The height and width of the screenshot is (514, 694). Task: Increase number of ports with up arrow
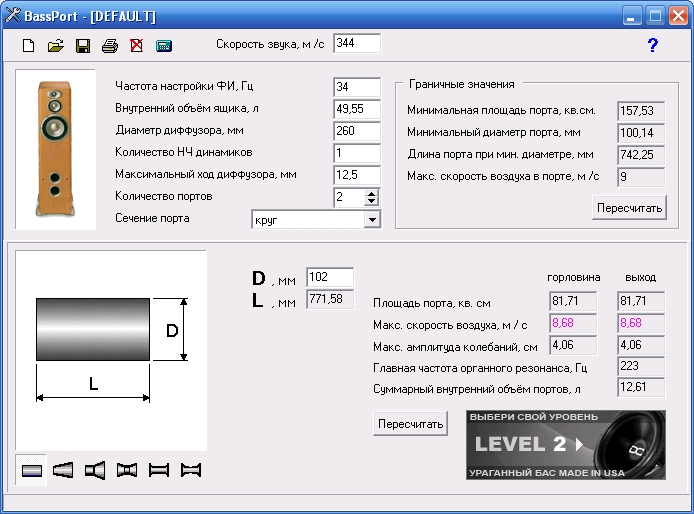[x=372, y=193]
